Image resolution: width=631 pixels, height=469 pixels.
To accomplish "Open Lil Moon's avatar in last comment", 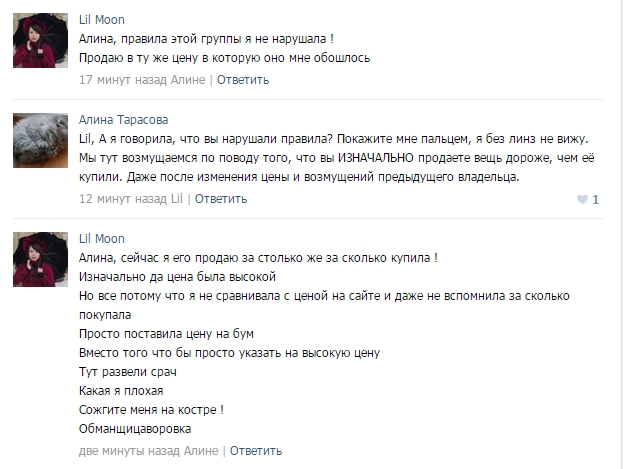I will tap(40, 259).
